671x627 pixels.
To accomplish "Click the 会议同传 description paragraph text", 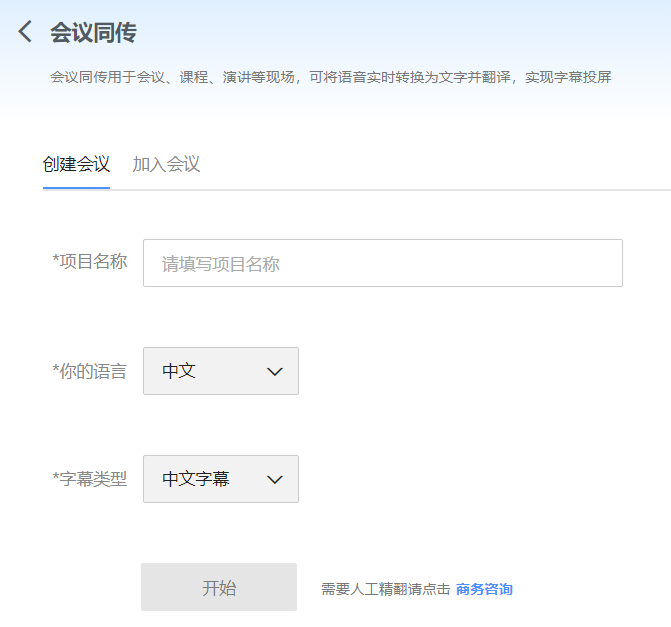I will 330,77.
